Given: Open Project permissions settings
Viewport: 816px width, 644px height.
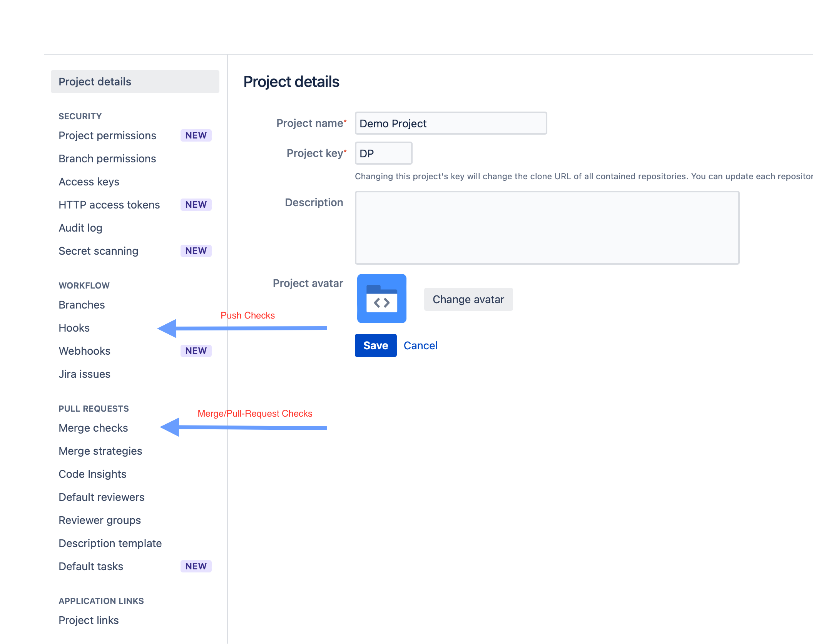Looking at the screenshot, I should click(107, 135).
